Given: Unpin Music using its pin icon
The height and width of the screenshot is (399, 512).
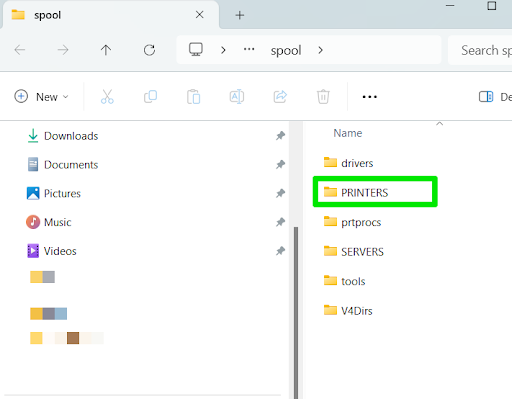Looking at the screenshot, I should pyautogui.click(x=280, y=222).
